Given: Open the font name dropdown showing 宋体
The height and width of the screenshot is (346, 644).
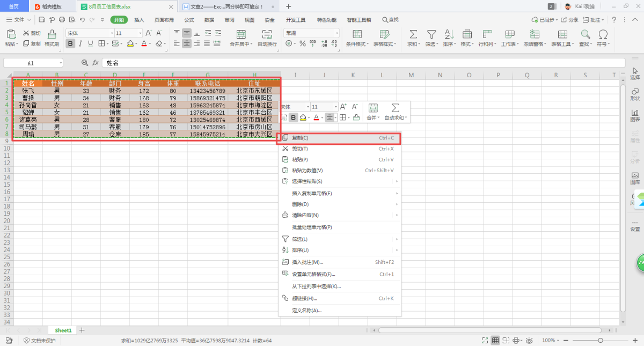Looking at the screenshot, I should [x=89, y=33].
